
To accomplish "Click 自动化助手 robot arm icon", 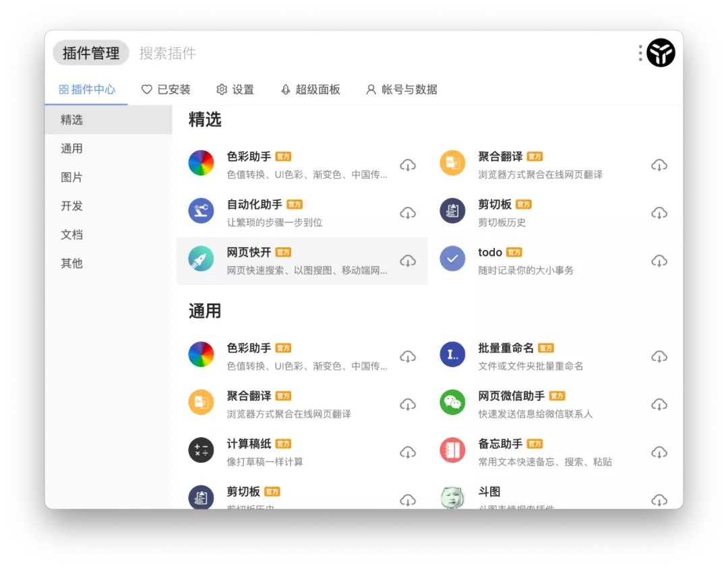I will [201, 211].
